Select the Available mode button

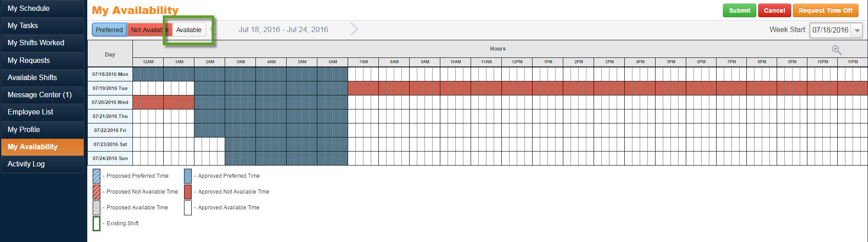pos(189,30)
